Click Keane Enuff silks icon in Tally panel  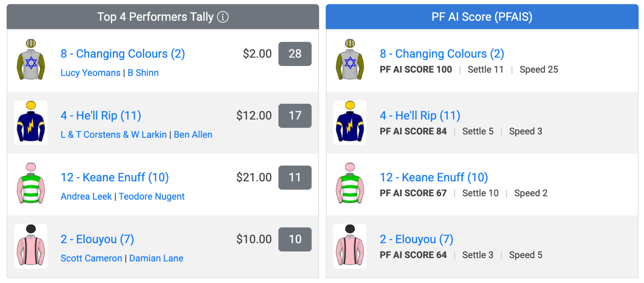[x=31, y=184]
